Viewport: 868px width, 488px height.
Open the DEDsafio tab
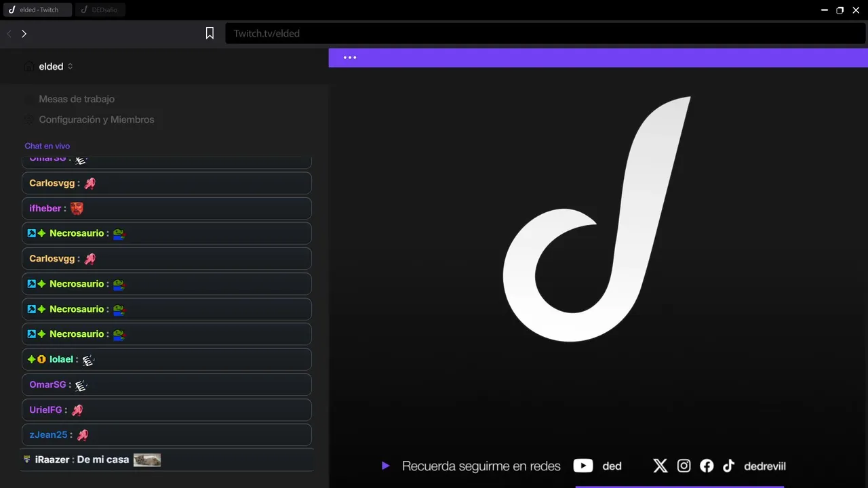[x=100, y=10]
